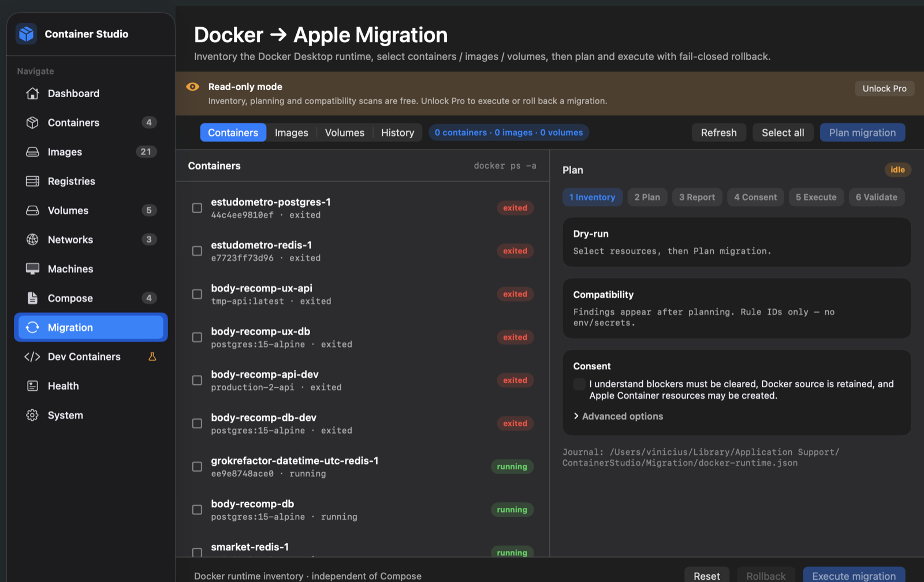Screen dimensions: 924x582
Task: Select checkbox for estudometro-postgres-1
Action: pyautogui.click(x=197, y=207)
